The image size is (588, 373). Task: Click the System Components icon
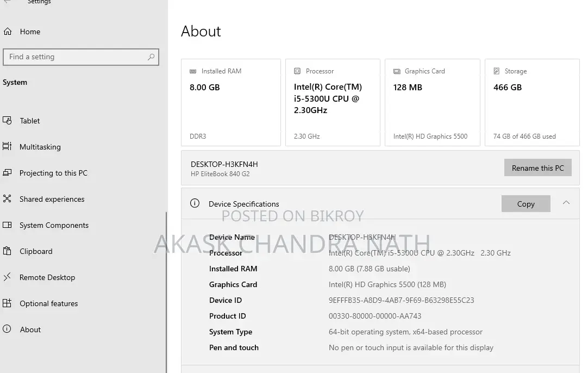point(7,225)
